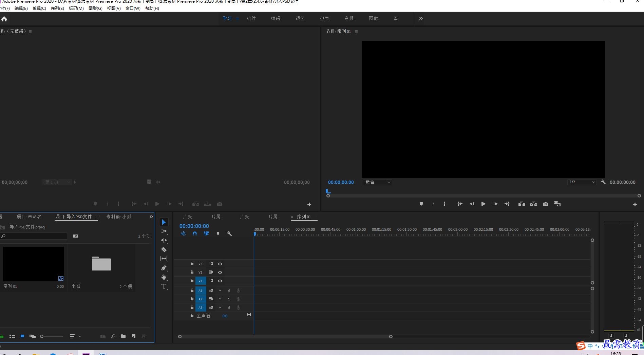Toggle linked selection in timeline
This screenshot has width=644, height=355.
click(x=206, y=233)
